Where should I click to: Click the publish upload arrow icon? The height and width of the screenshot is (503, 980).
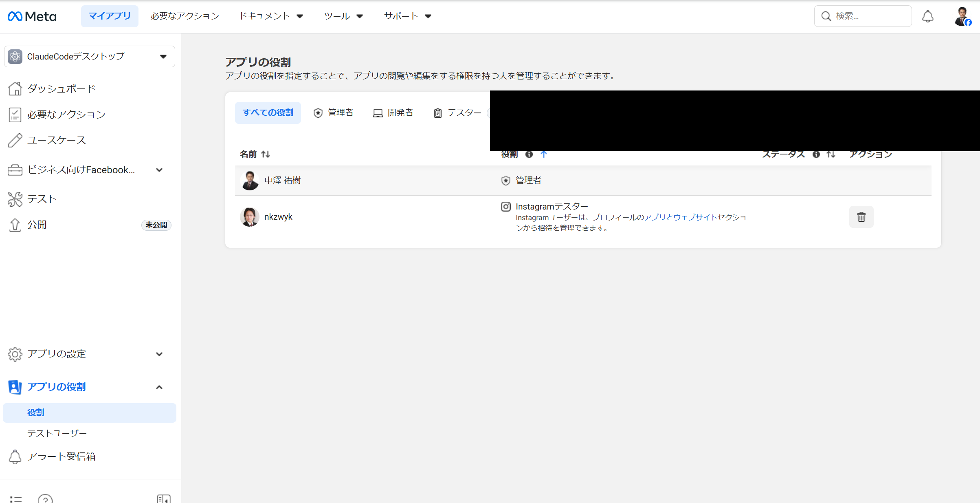[15, 225]
